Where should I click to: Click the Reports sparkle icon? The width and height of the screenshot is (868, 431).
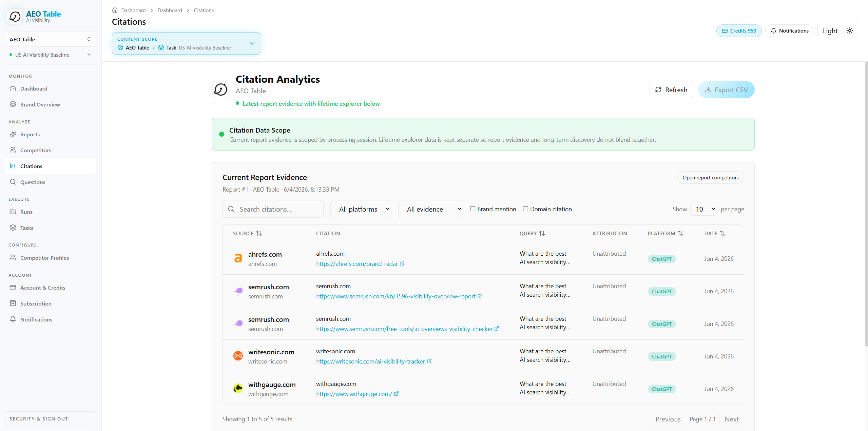click(13, 134)
